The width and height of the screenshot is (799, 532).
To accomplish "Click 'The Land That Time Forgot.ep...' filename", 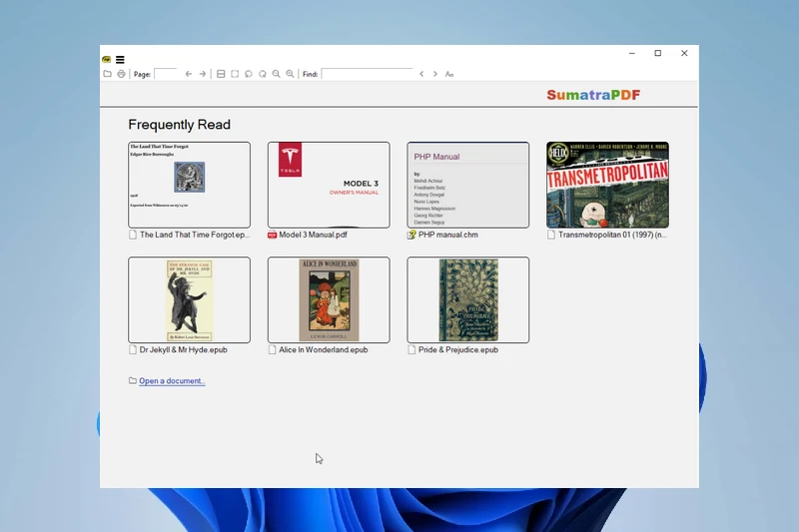I will click(x=195, y=235).
